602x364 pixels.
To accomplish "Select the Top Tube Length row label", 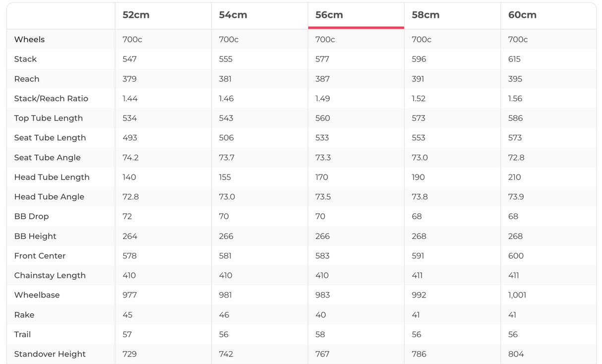I will 48,118.
